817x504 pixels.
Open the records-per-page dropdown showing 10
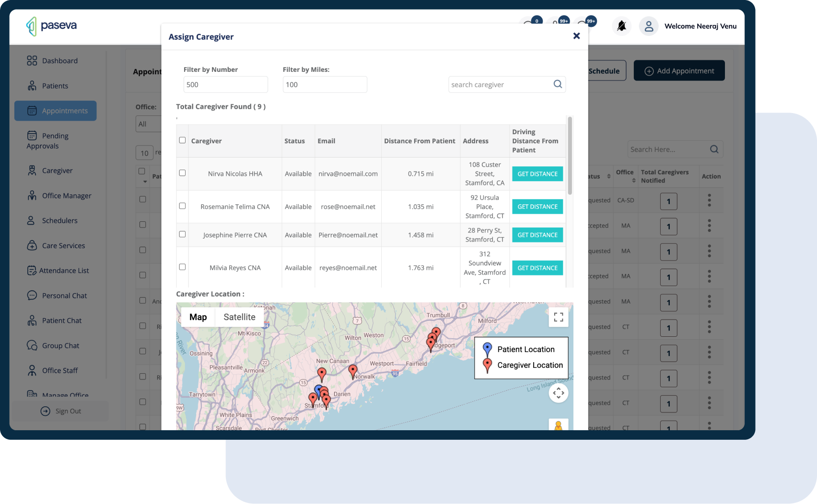pos(144,153)
